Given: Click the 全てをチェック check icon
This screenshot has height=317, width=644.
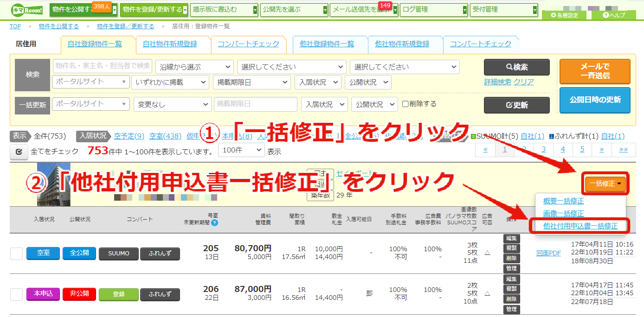Looking at the screenshot, I should click(19, 151).
